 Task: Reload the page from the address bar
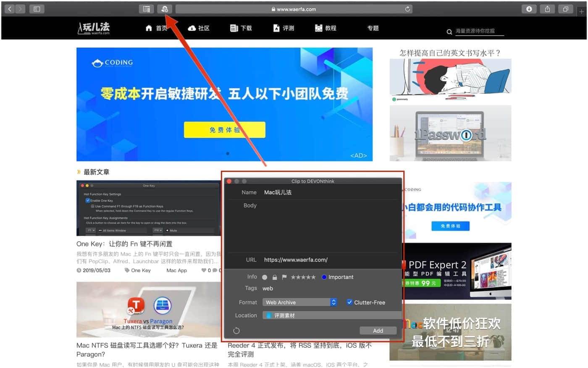(x=407, y=9)
